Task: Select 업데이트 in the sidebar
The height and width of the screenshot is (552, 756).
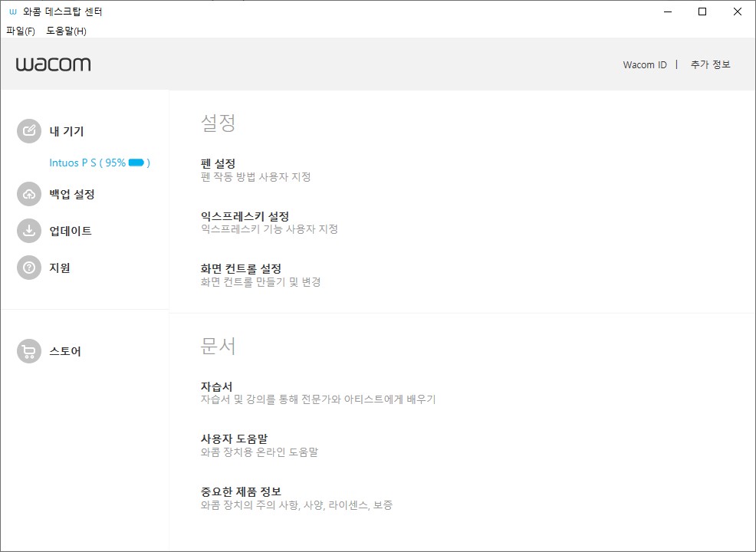Action: 71,231
